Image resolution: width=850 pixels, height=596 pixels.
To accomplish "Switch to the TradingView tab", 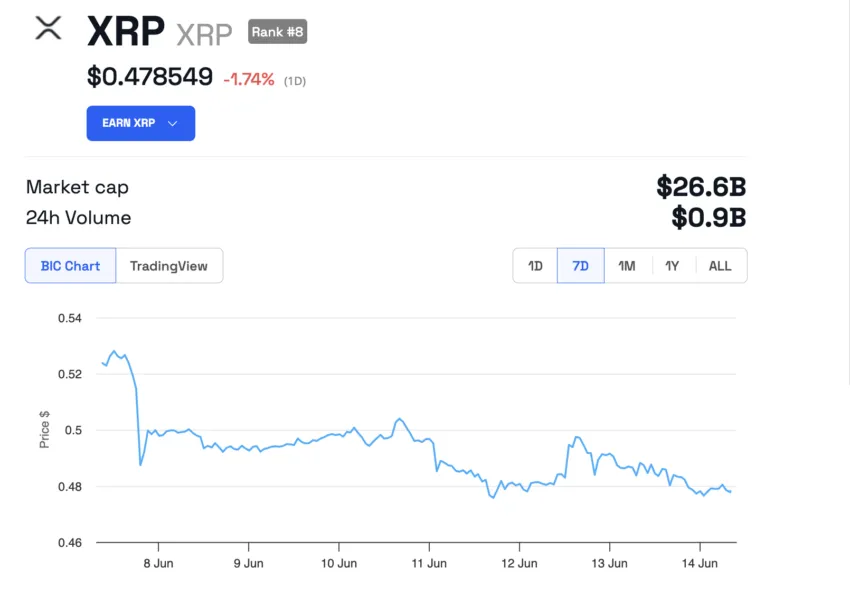I will [170, 265].
